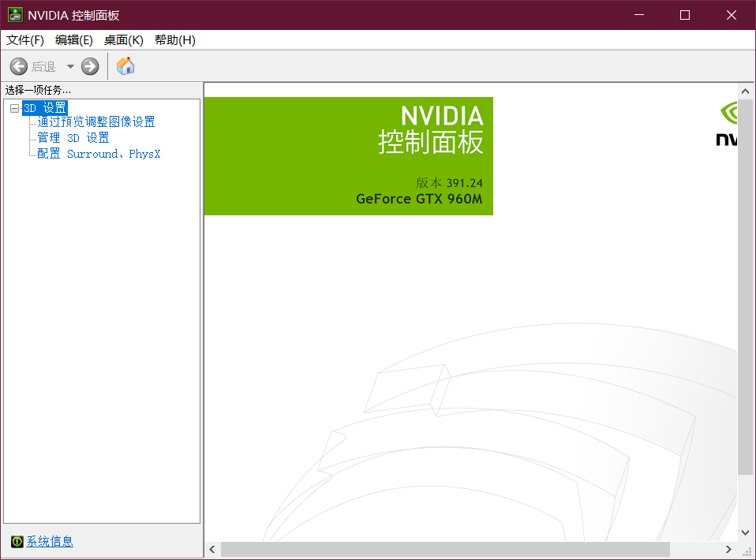This screenshot has width=756, height=560.
Task: Click the forward arrow button
Action: [90, 66]
